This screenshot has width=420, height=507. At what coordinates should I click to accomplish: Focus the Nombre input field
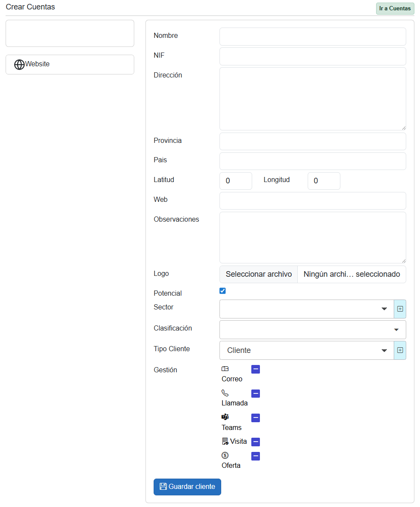[x=312, y=37]
